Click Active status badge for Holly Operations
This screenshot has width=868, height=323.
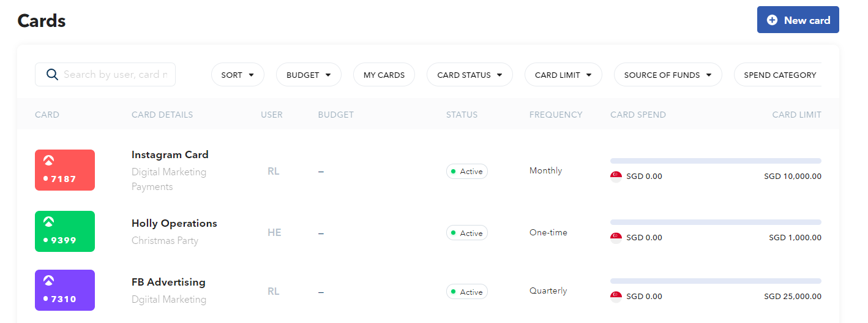coord(467,234)
